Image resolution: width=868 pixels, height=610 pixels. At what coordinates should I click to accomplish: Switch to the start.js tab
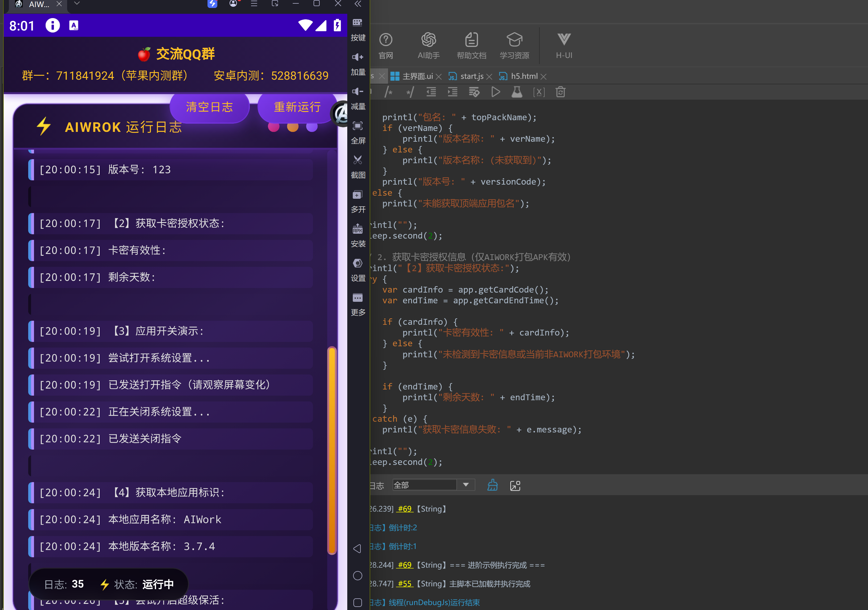(x=466, y=76)
